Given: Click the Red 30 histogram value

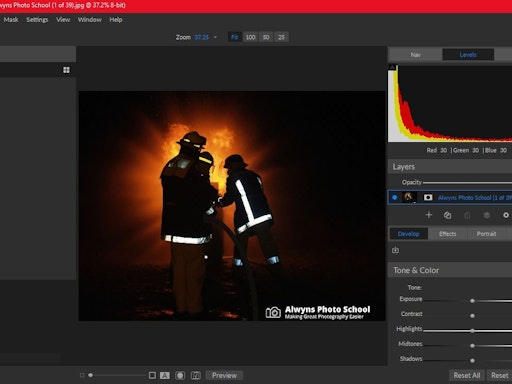Looking at the screenshot, I should click(437, 150).
